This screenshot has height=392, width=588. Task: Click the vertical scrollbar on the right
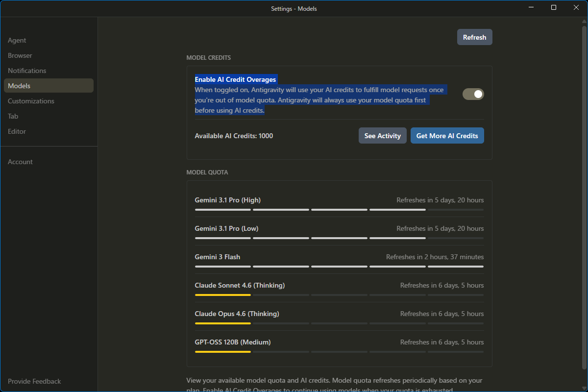584,196
